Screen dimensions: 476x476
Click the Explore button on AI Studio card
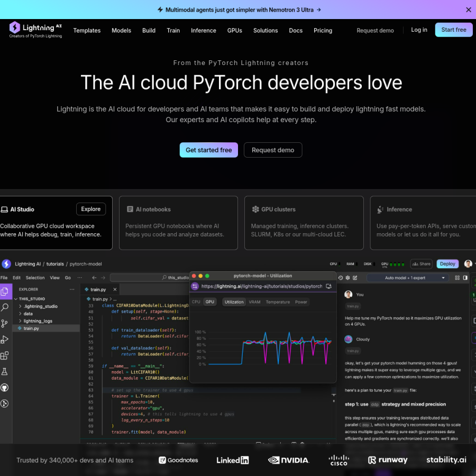pos(91,209)
